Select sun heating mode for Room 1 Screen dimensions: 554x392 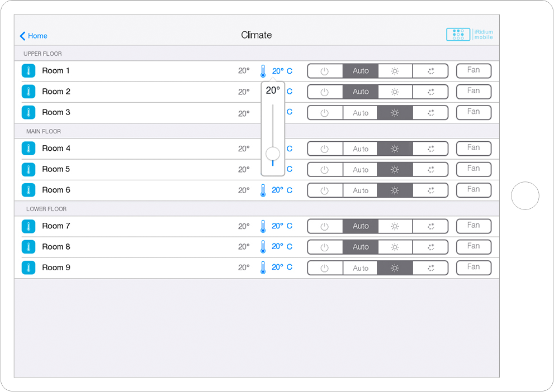(x=395, y=71)
